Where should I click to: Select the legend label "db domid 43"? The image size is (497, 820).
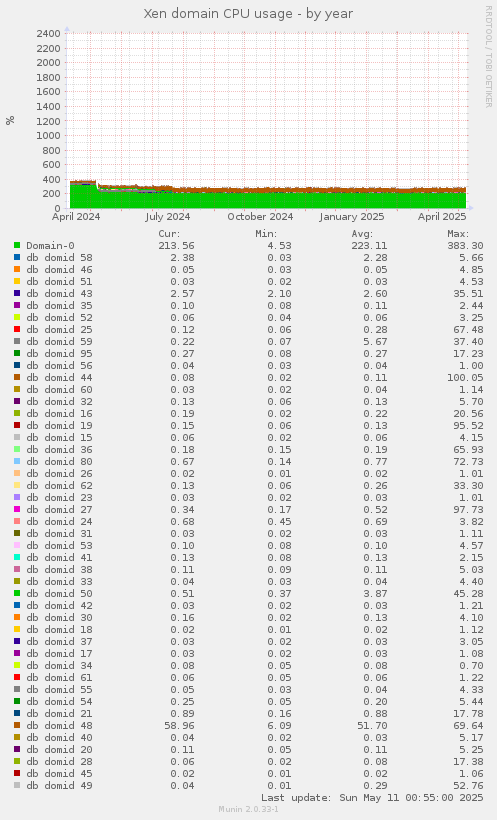59,293
